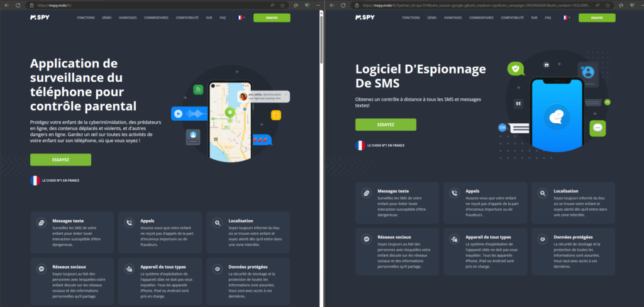Open SUR menu item in left window
The width and height of the screenshot is (644, 307).
[209, 18]
